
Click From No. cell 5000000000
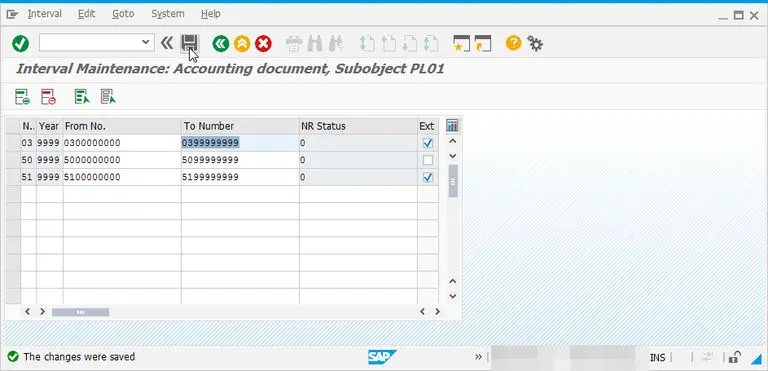pos(122,160)
